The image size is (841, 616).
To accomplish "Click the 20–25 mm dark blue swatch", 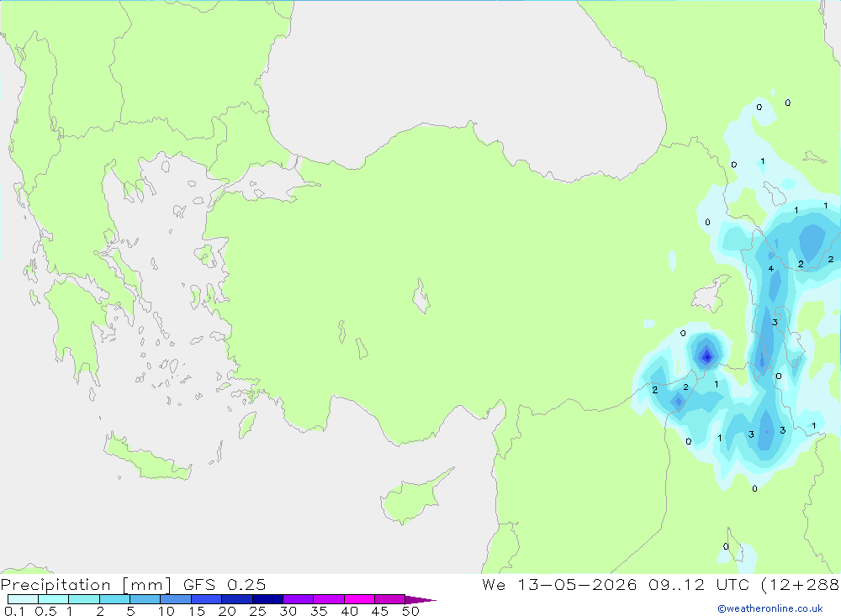I will (237, 599).
